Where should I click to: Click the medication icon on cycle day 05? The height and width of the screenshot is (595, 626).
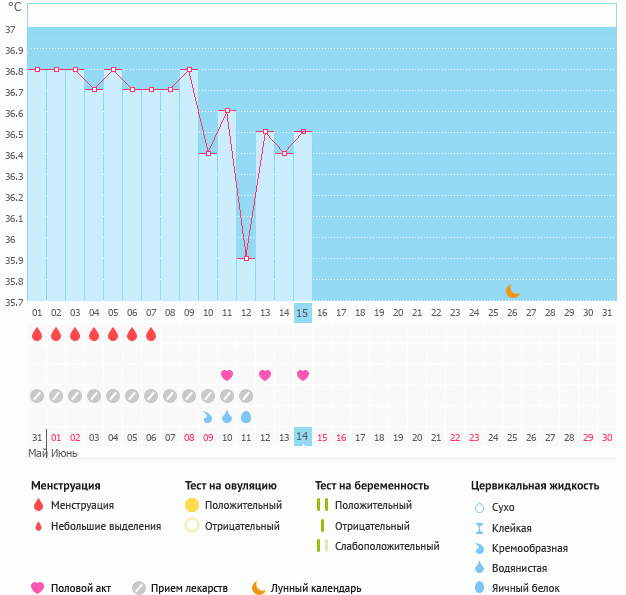point(113,396)
